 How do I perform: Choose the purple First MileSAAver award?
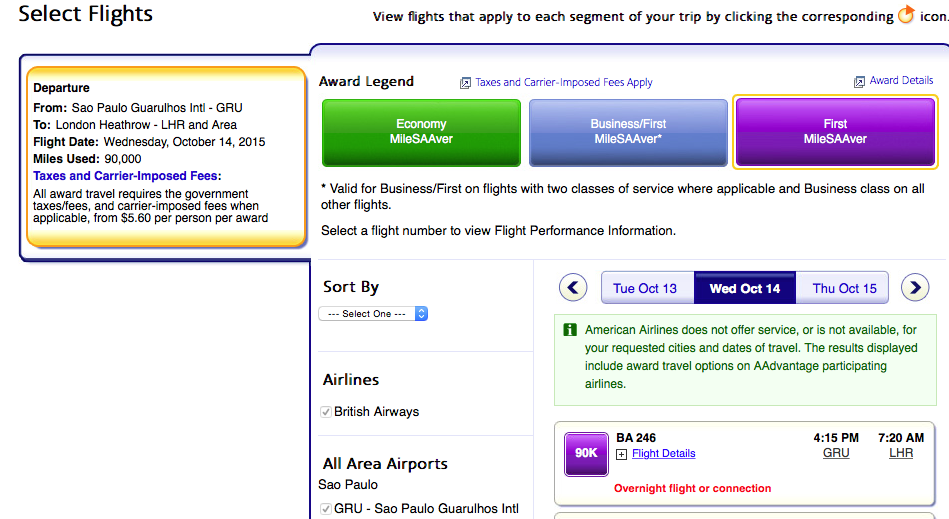(x=835, y=132)
